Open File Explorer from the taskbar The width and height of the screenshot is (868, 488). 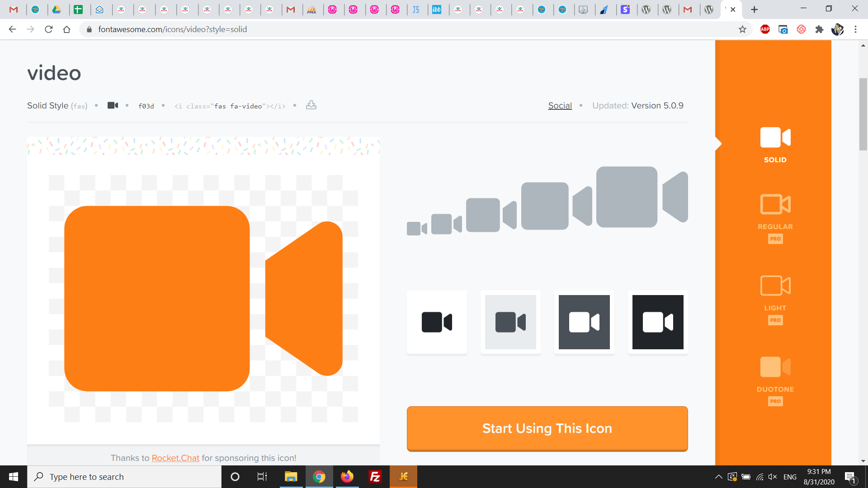click(x=291, y=477)
